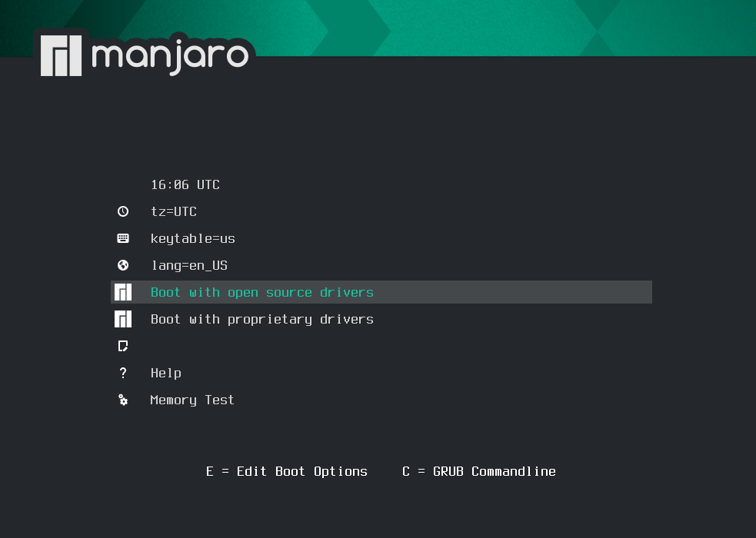
Task: Click the 16:06 UTC time text
Action: (x=185, y=184)
